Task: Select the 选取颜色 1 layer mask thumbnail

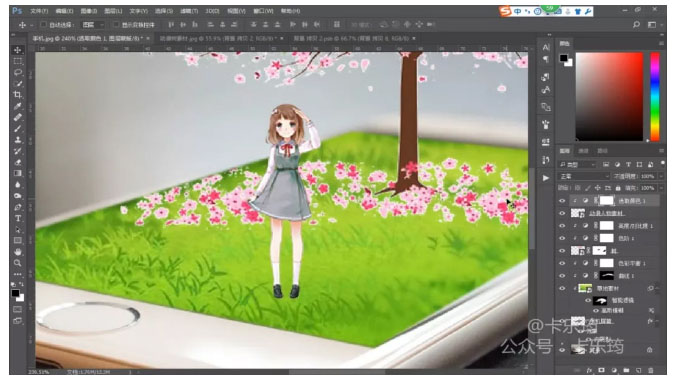Action: [607, 201]
